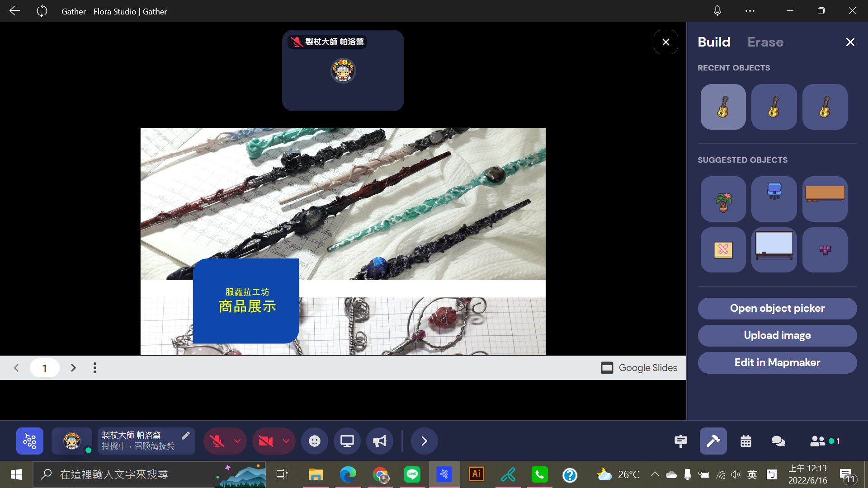
Task: Open Adobe Illustrator from taskbar
Action: (x=476, y=474)
